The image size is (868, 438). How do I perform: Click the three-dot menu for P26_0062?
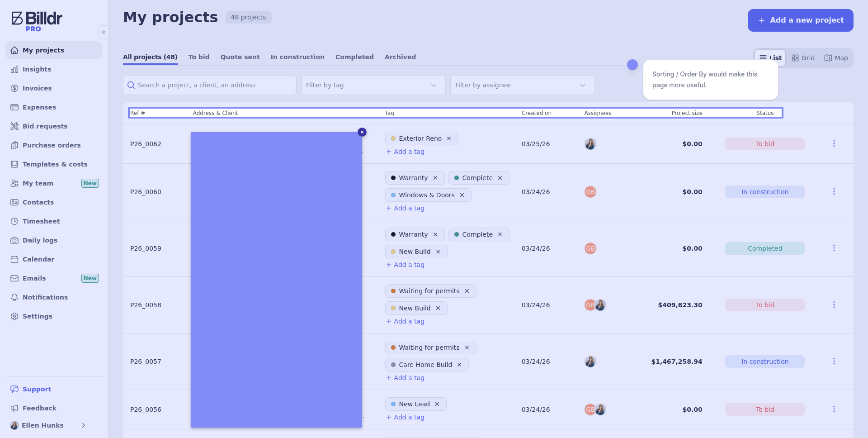[834, 144]
